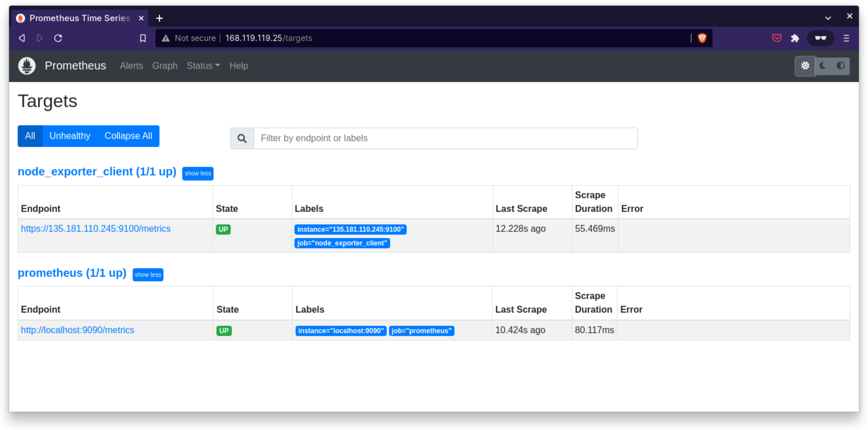Click the bookmark page icon

143,38
